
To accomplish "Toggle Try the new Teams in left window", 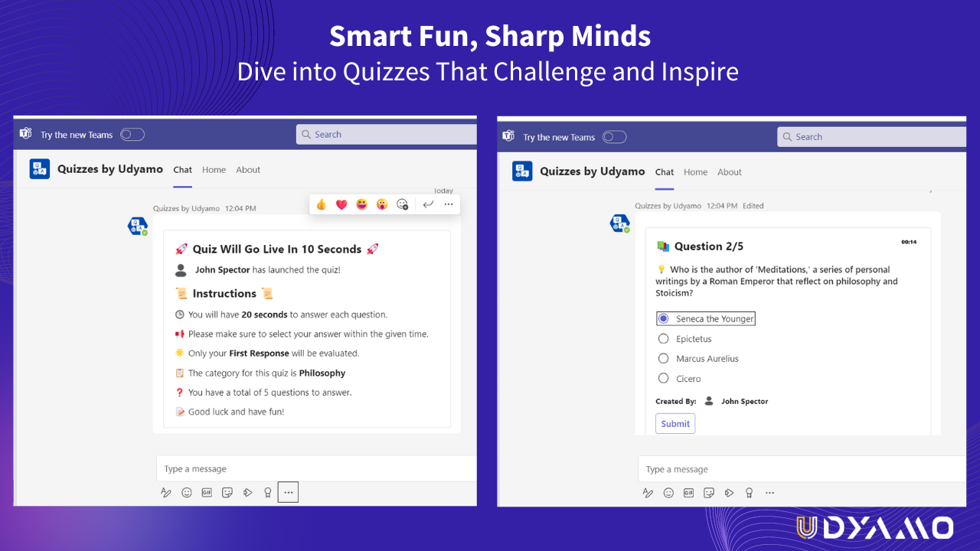I will 132,135.
